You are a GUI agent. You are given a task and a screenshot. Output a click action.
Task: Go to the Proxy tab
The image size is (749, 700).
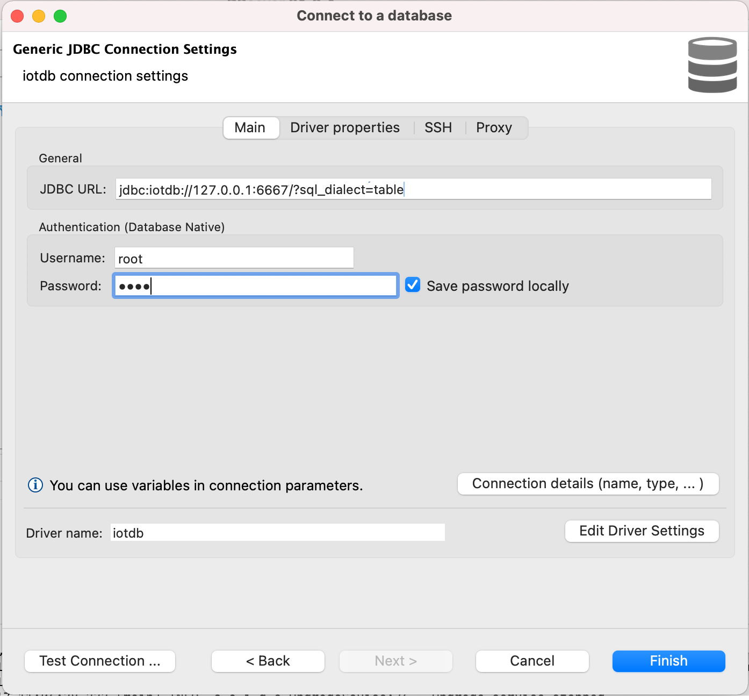coord(494,128)
